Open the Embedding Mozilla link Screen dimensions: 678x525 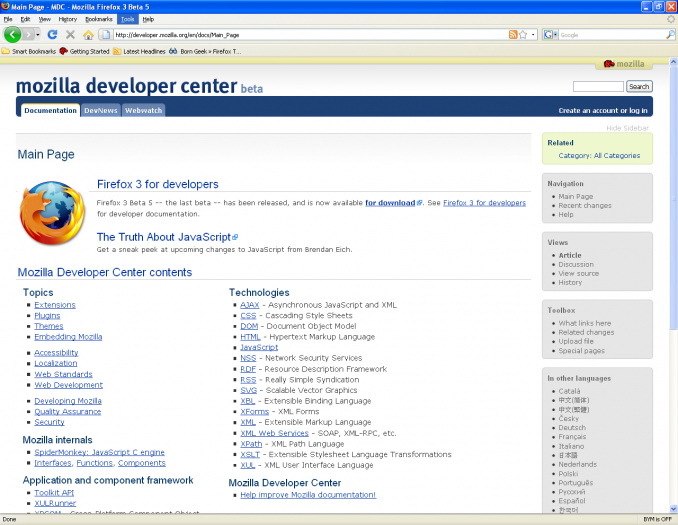(68, 337)
